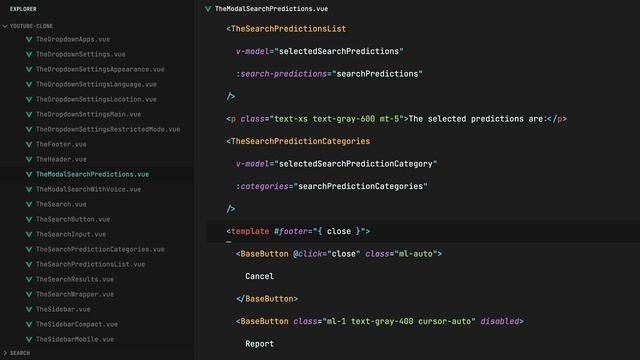Click Vue icon beside TheSearchPredictionsList.vue
The image size is (640, 360).
29,264
